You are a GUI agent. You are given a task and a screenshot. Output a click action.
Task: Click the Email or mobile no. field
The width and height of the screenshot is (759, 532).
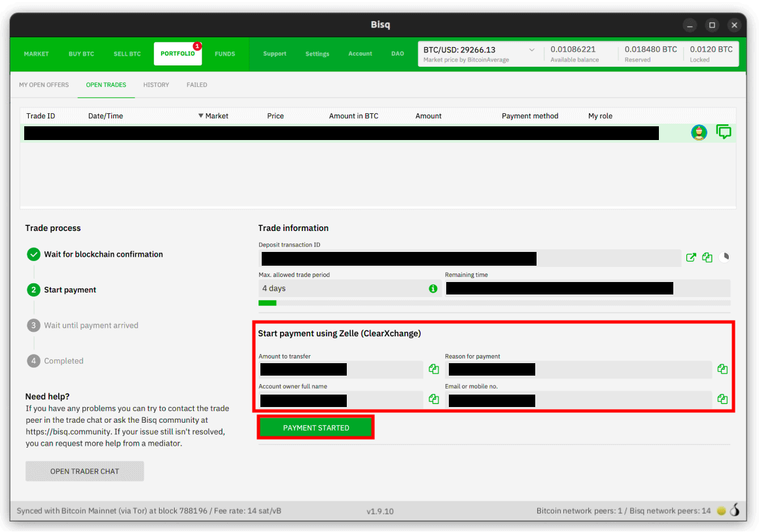[x=578, y=400]
